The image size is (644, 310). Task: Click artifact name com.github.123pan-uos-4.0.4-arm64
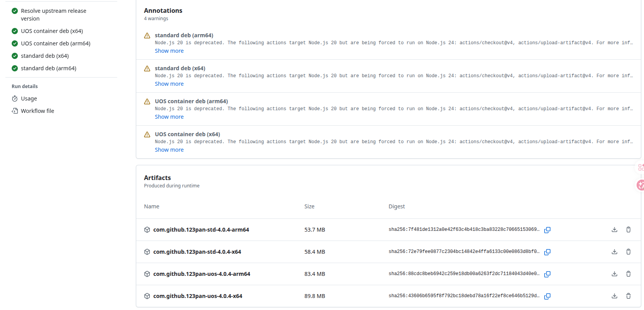[202, 274]
